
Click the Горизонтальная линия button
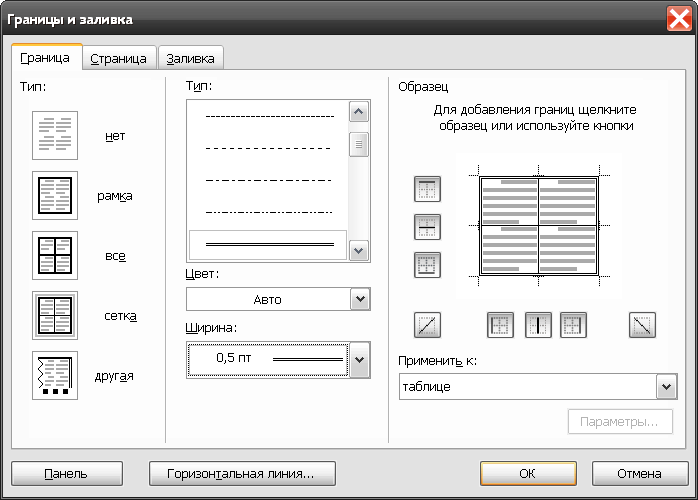coord(242,473)
